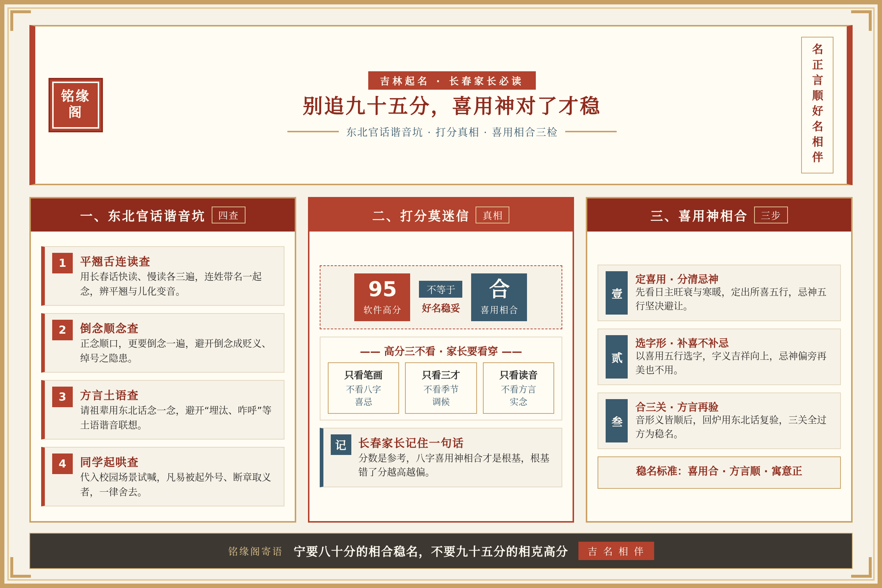
Task: Click the heading 合三关 · 方言再验
Action: (x=677, y=407)
